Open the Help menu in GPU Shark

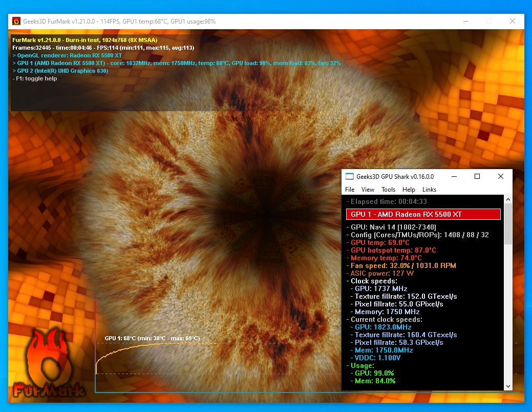(409, 190)
